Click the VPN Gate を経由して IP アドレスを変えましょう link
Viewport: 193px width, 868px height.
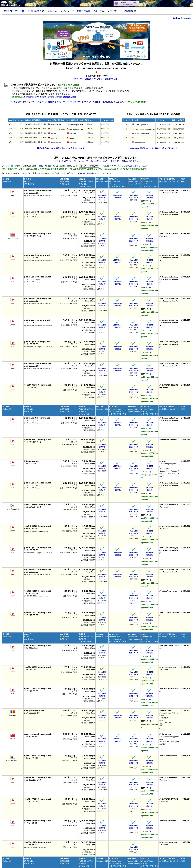[96, 79]
